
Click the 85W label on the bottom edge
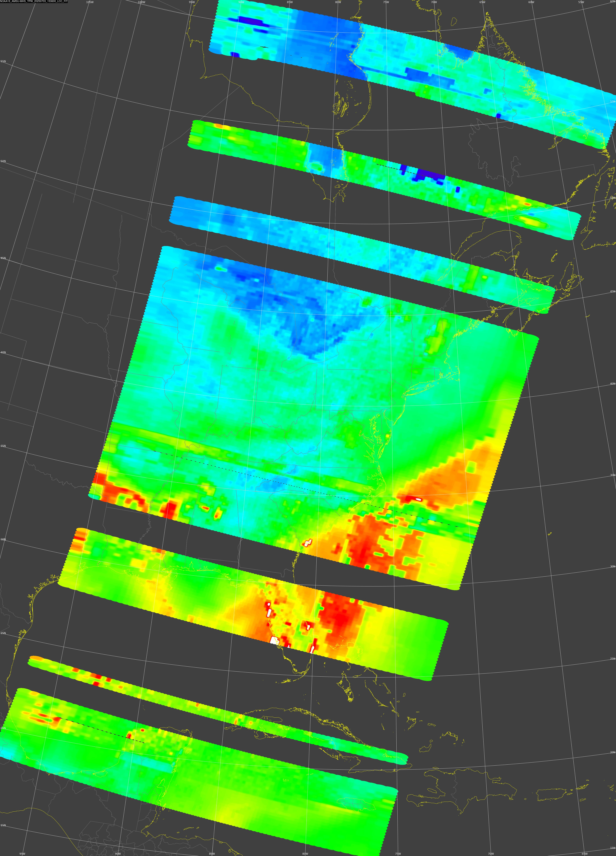pos(212,854)
